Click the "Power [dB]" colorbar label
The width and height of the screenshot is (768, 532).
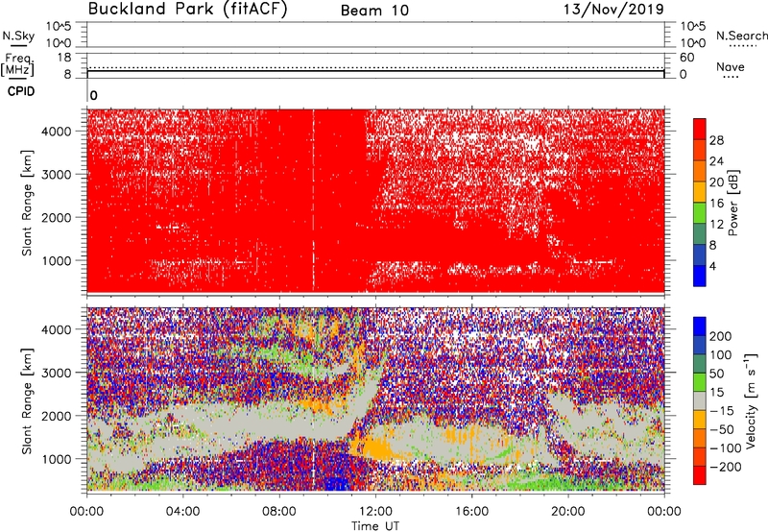coord(733,203)
